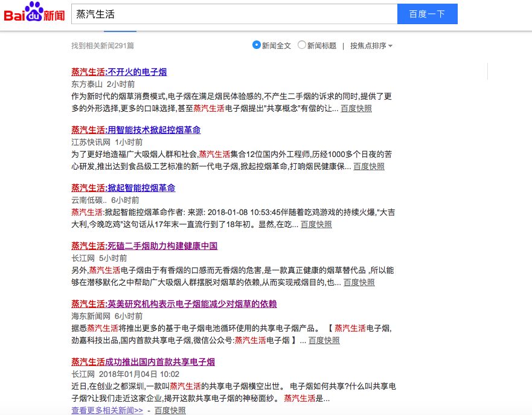Click source text 云南低碳.. 6小时前

pyautogui.click(x=105, y=200)
